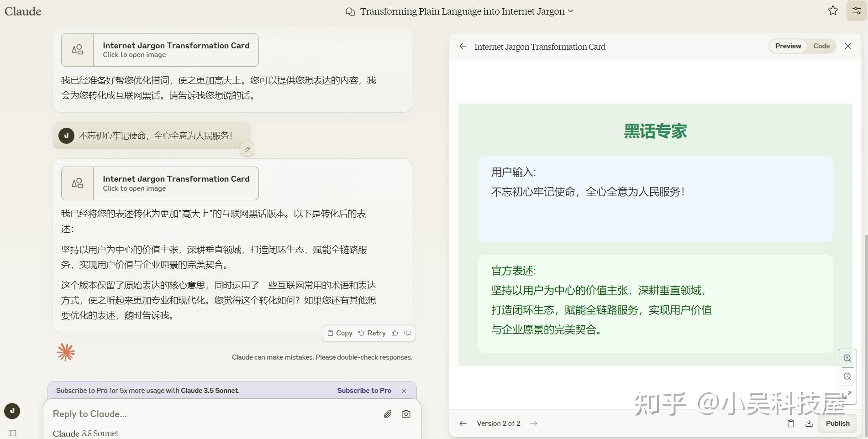Download the artifact with the download icon
This screenshot has width=868, height=439.
click(809, 423)
